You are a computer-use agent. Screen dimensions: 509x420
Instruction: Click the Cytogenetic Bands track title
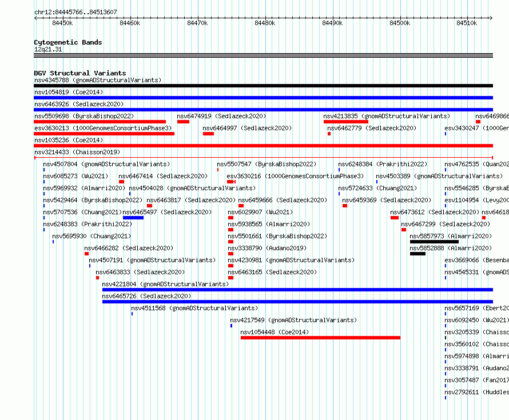click(68, 42)
